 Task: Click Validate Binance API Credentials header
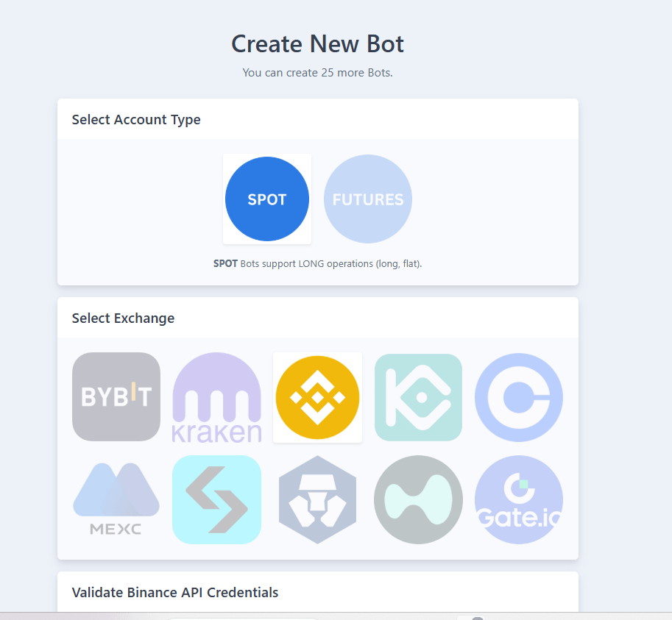tap(175, 592)
